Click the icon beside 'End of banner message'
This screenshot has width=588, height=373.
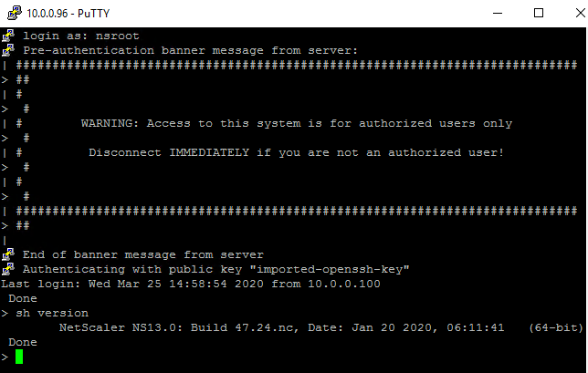[9, 254]
